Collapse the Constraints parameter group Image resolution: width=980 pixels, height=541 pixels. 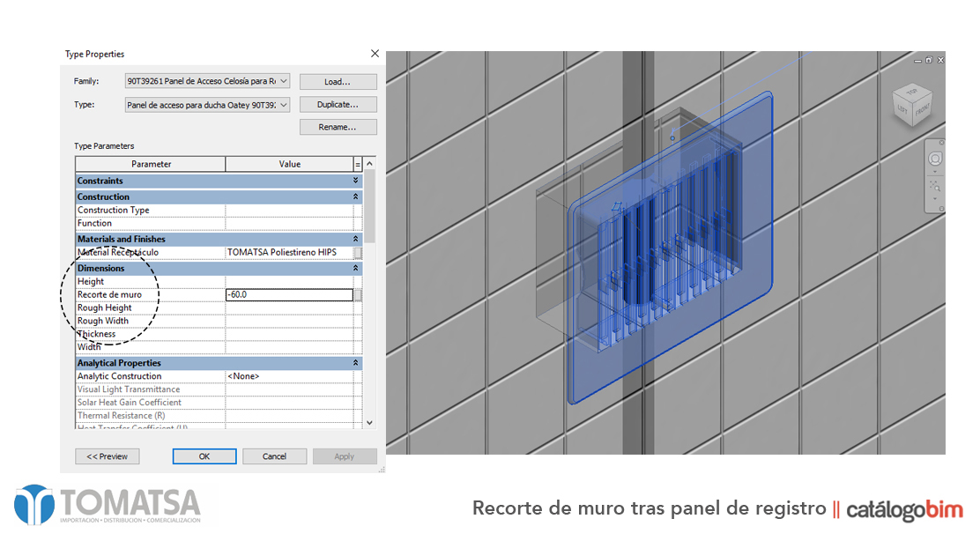354,180
